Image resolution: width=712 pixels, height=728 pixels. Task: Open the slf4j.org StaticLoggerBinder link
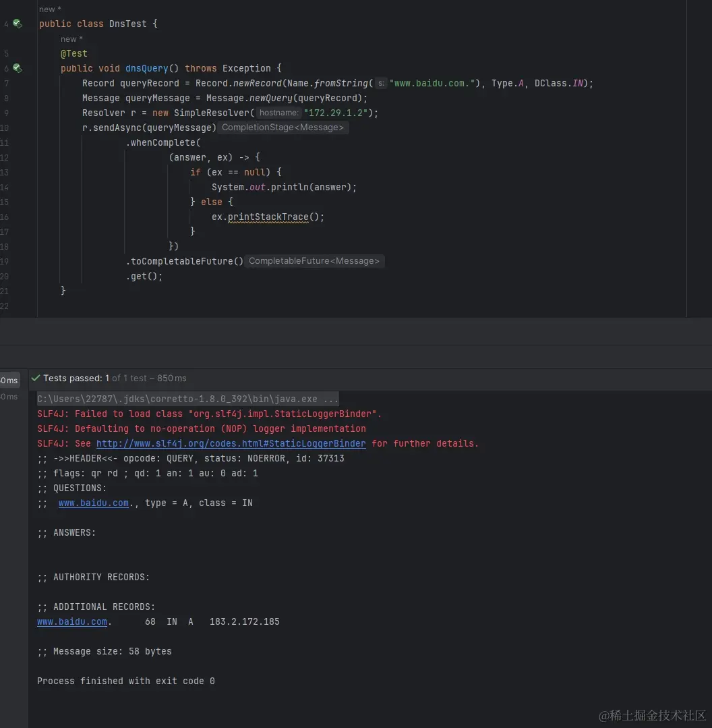tap(231, 443)
